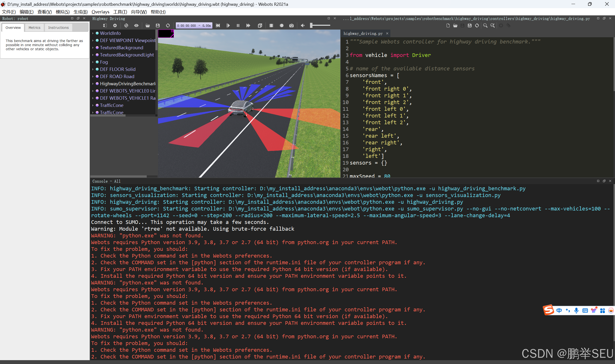Toggle scene tree side panel visibility
The width and height of the screenshot is (615, 364).
tap(105, 25)
